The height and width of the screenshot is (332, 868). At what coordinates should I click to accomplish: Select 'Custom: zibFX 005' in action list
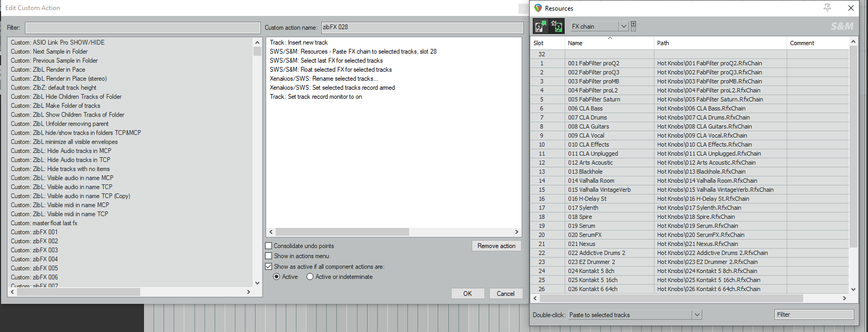34,268
